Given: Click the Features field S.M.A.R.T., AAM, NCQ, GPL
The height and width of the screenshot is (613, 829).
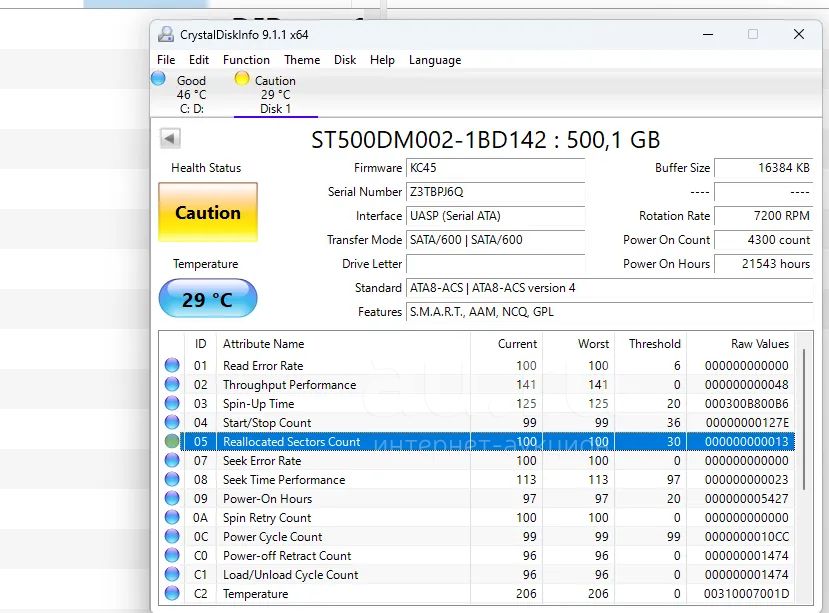Looking at the screenshot, I should (x=610, y=312).
